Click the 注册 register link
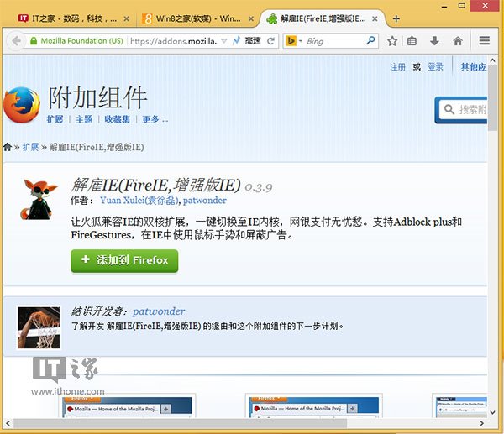Screen dimensions: 504x434 [397, 67]
